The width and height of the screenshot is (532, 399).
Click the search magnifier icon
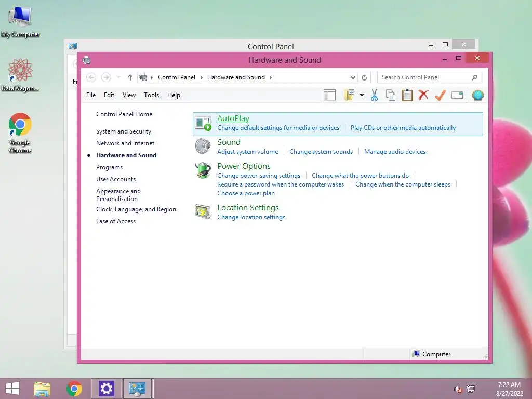475,77
